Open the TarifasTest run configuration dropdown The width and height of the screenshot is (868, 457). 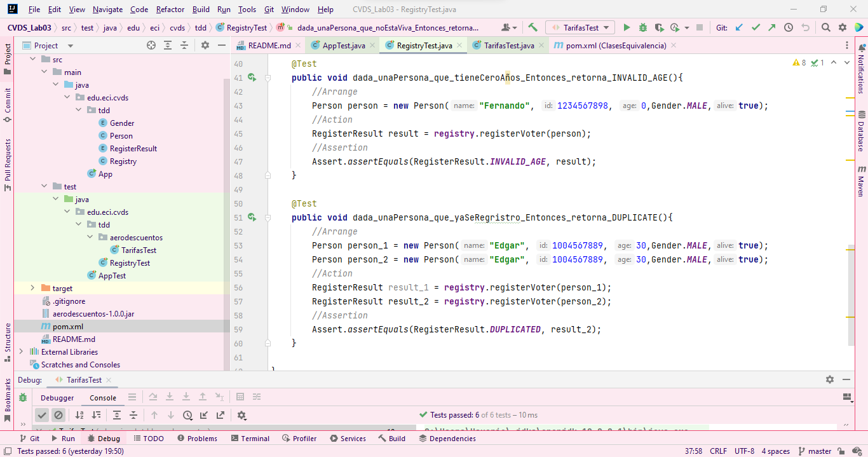point(580,28)
